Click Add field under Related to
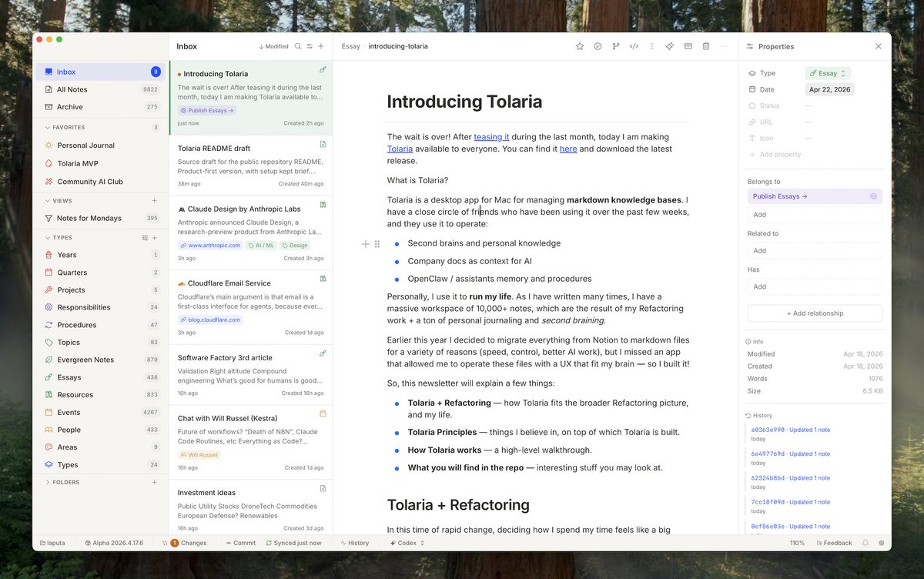 (x=815, y=251)
